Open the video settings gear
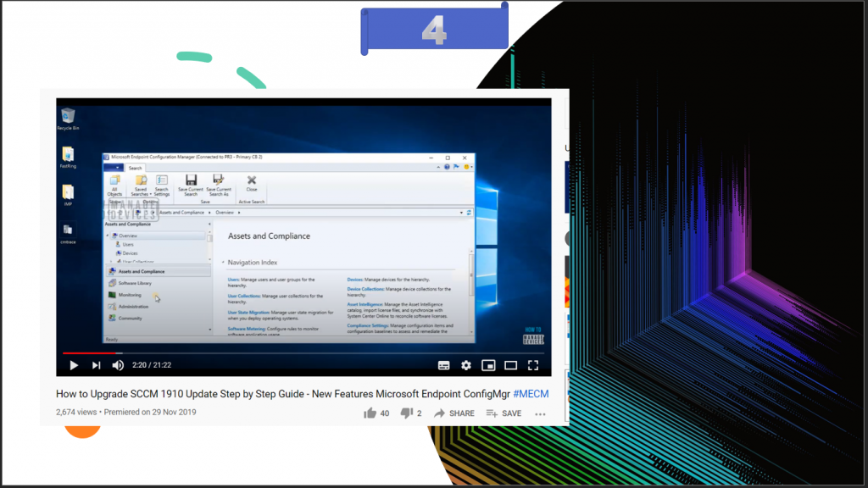Viewport: 868px width, 488px height. pyautogui.click(x=466, y=365)
